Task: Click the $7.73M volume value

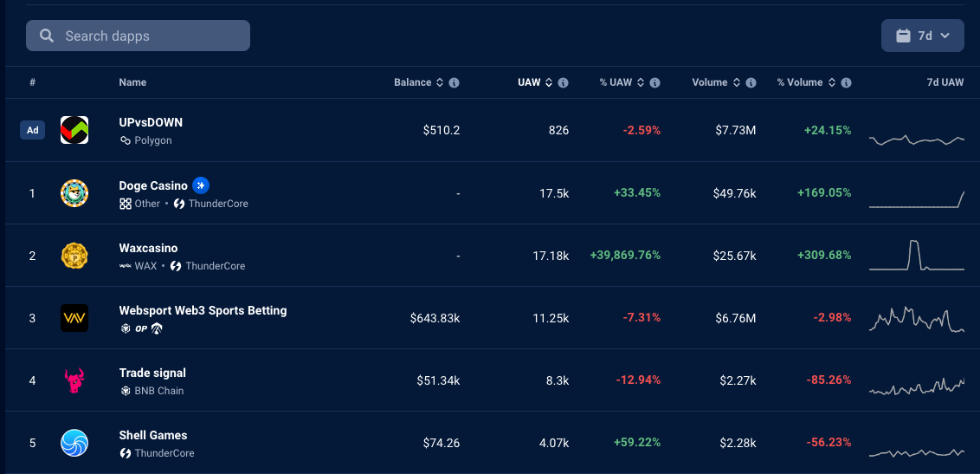Action: pyautogui.click(x=736, y=130)
